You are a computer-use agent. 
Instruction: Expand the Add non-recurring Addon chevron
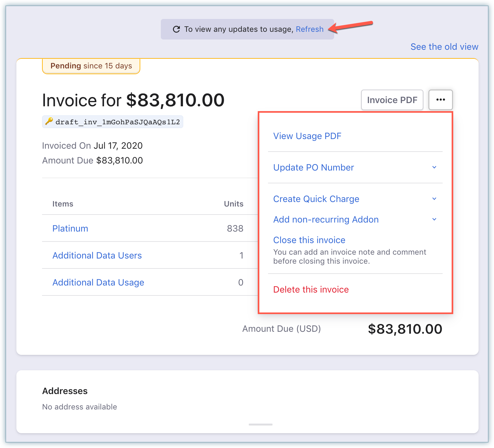434,219
